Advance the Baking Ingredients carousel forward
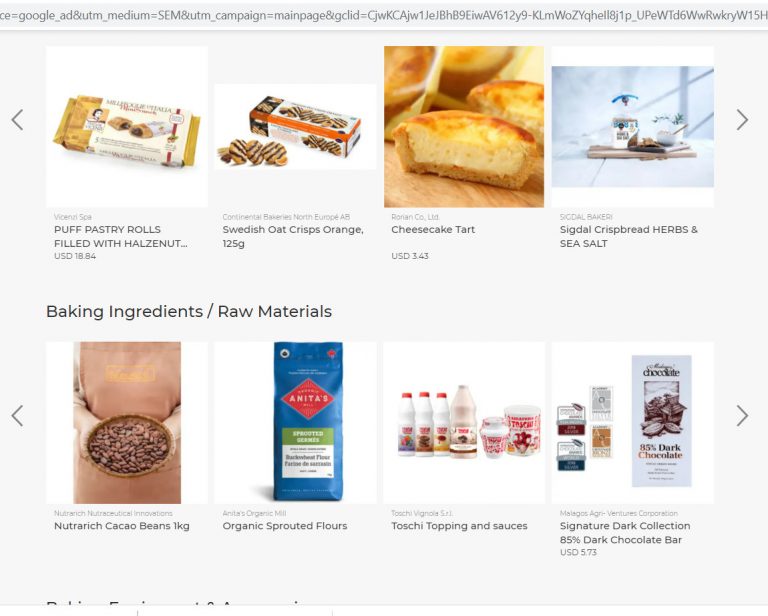 pyautogui.click(x=742, y=416)
